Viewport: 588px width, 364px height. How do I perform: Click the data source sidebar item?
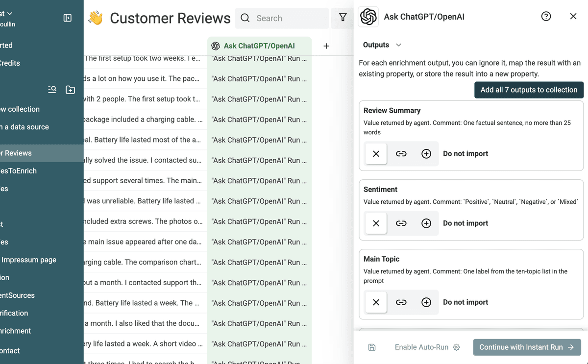click(x=24, y=127)
